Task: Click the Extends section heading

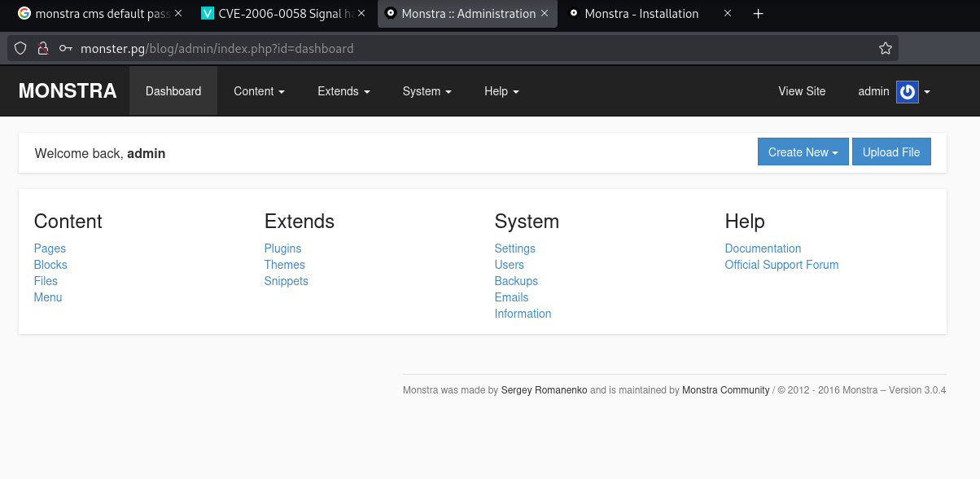Action: pos(300,222)
